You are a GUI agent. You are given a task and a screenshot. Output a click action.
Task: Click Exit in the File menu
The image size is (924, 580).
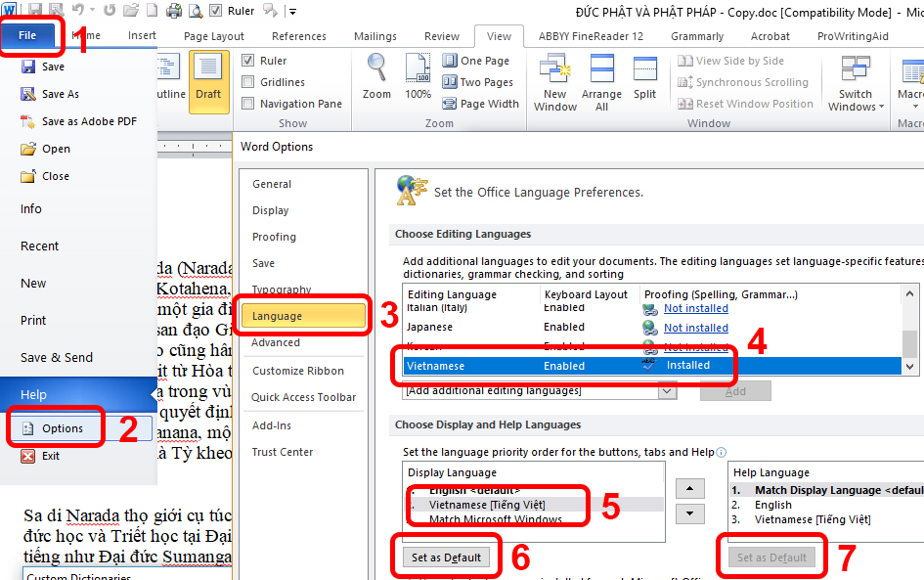40,456
